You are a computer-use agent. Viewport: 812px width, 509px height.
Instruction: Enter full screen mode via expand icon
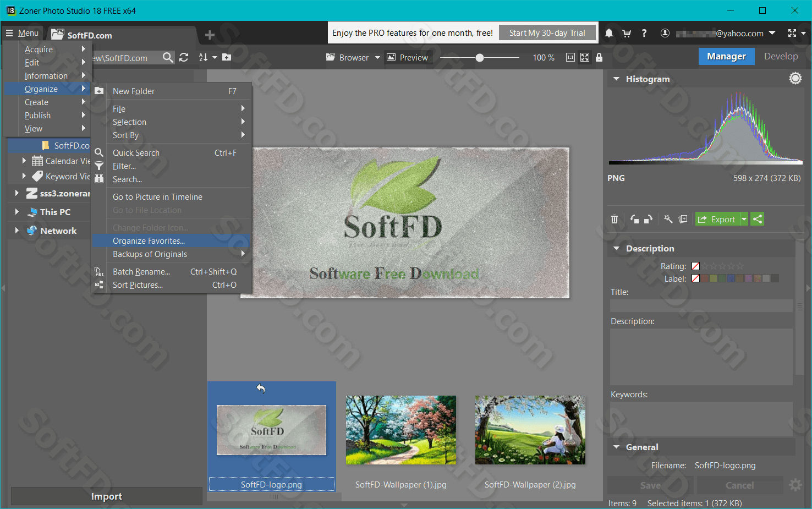792,33
